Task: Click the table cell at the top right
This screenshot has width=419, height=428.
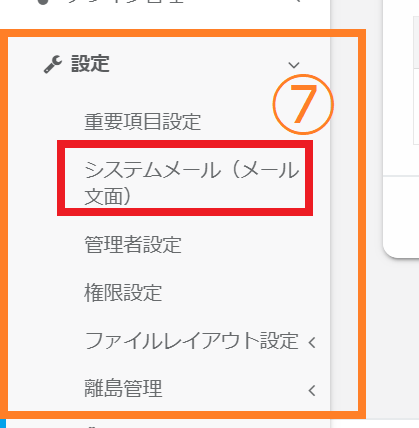Action: tap(416, 43)
